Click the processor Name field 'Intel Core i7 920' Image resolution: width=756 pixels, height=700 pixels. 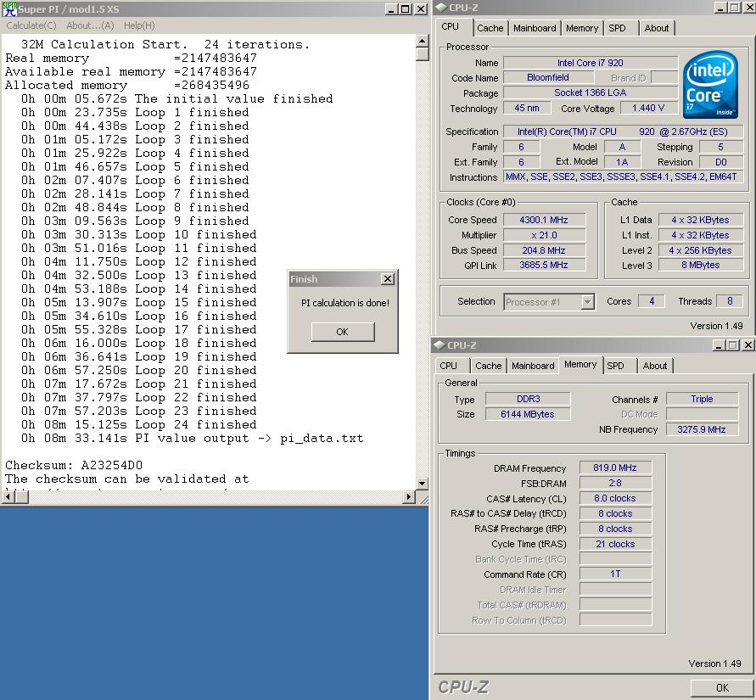tap(591, 63)
